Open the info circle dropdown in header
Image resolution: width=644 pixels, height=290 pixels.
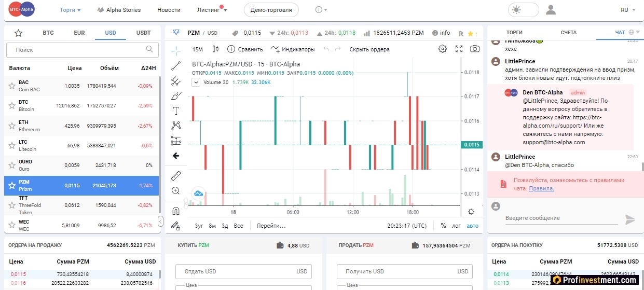click(x=321, y=10)
